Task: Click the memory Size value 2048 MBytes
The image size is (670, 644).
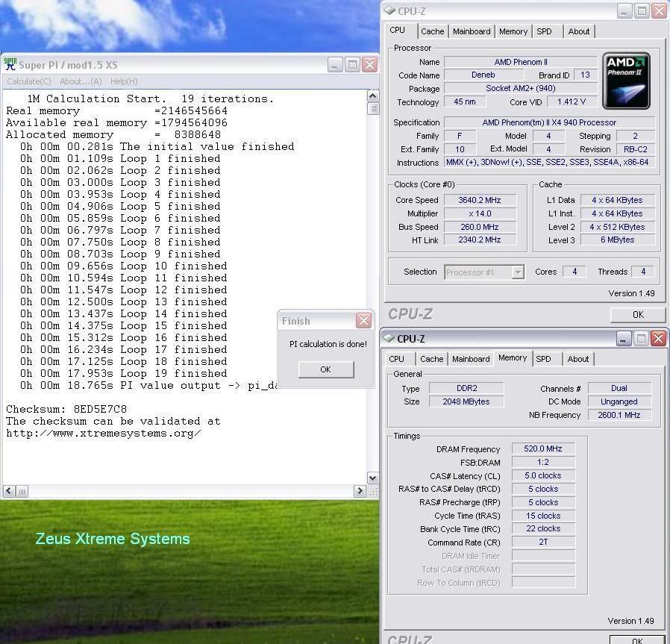Action: [466, 401]
